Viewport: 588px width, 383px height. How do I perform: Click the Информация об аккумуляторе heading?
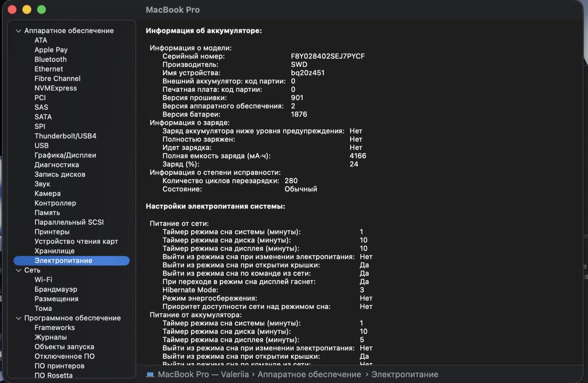point(203,31)
